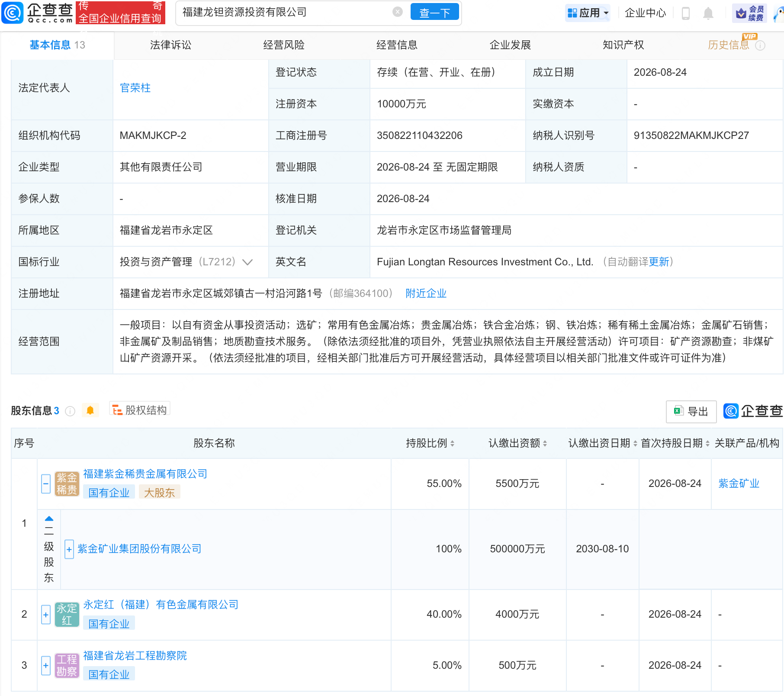Expand the 紫金矿业集团股份有限公司 row
Screen dimensions: 784x696
tap(69, 549)
